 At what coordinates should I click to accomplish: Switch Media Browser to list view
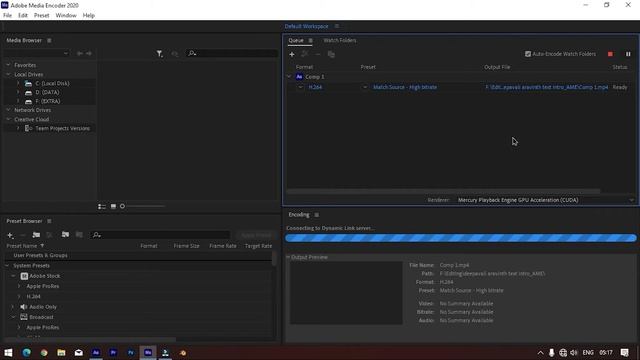pyautogui.click(x=102, y=207)
